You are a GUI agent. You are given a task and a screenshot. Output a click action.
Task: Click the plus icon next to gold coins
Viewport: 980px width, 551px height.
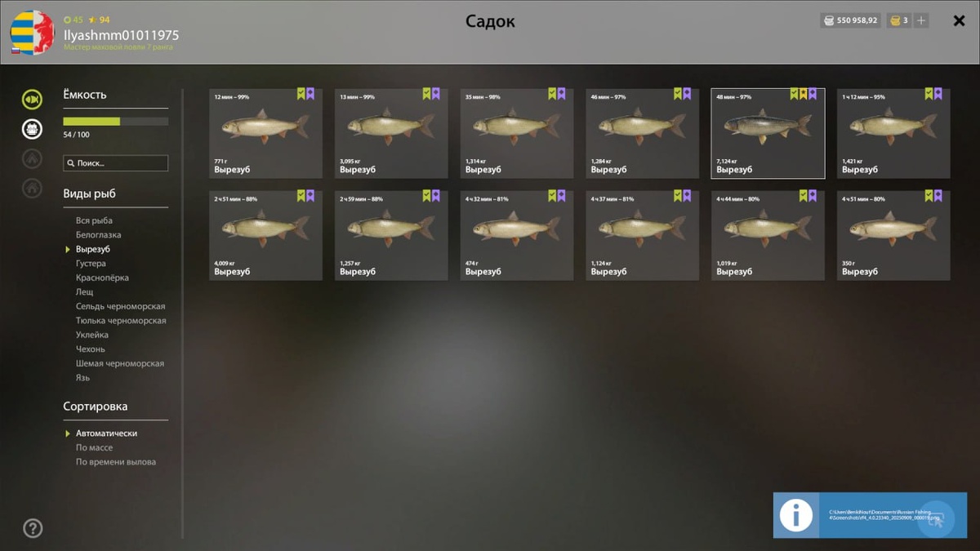coord(921,20)
